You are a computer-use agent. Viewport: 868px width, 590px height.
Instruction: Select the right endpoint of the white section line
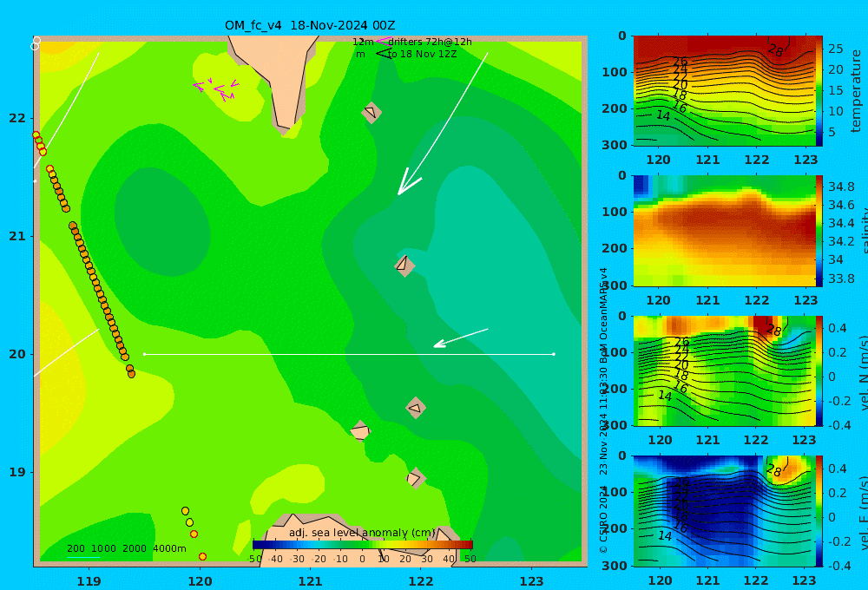[x=554, y=354]
